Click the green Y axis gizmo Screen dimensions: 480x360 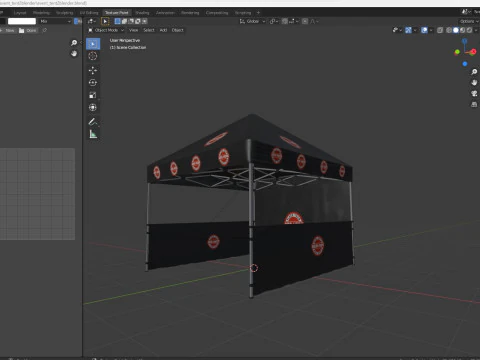click(x=457, y=52)
